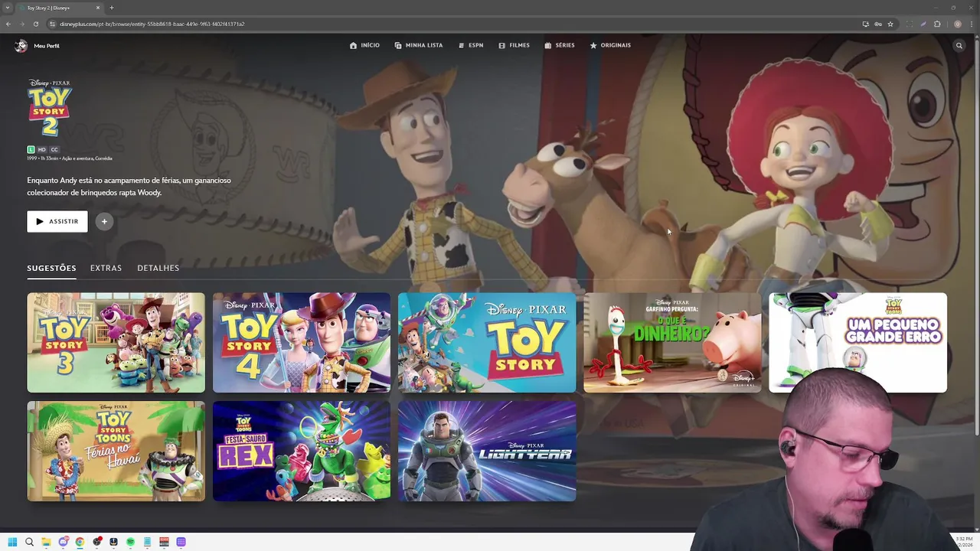Open the purple grid app in taskbar

(181, 542)
